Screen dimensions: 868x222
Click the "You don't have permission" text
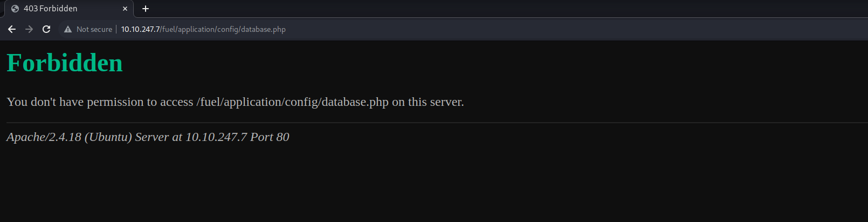pyautogui.click(x=100, y=102)
